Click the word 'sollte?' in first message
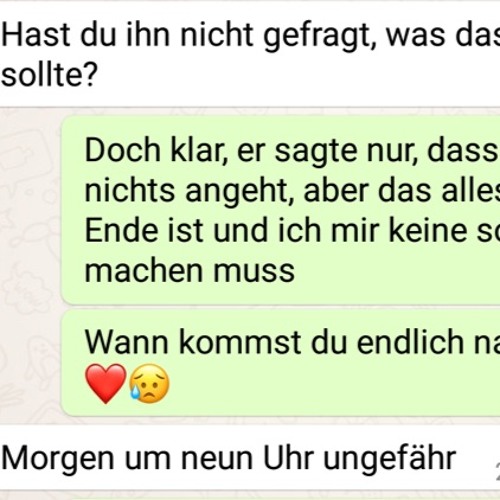The width and height of the screenshot is (500, 500). point(49,74)
